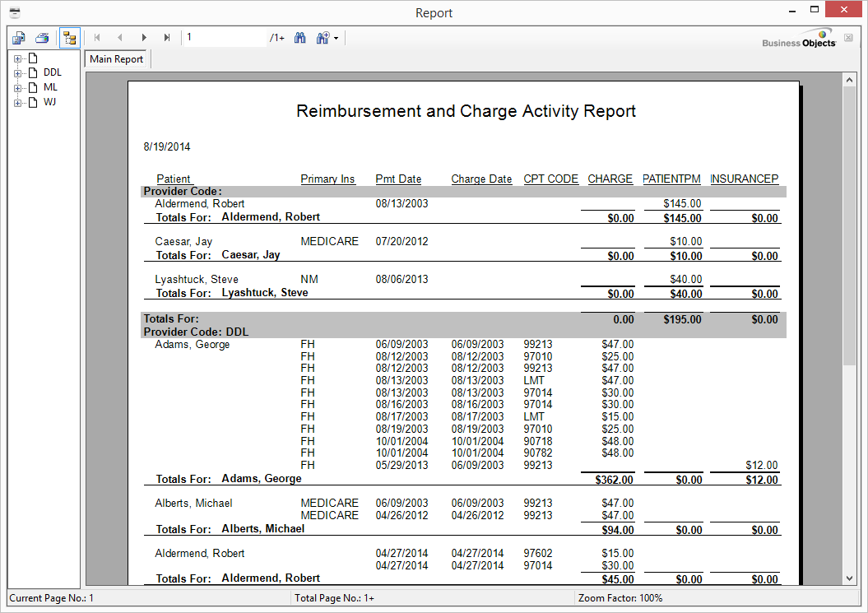The width and height of the screenshot is (868, 613).
Task: Click the Primary Ins column header
Action: [x=327, y=179]
